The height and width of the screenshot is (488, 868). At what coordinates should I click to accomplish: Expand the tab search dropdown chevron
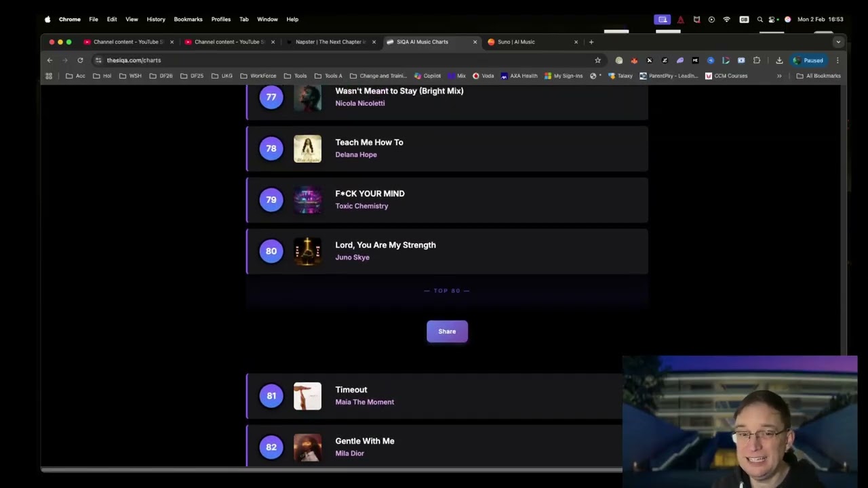tap(838, 42)
